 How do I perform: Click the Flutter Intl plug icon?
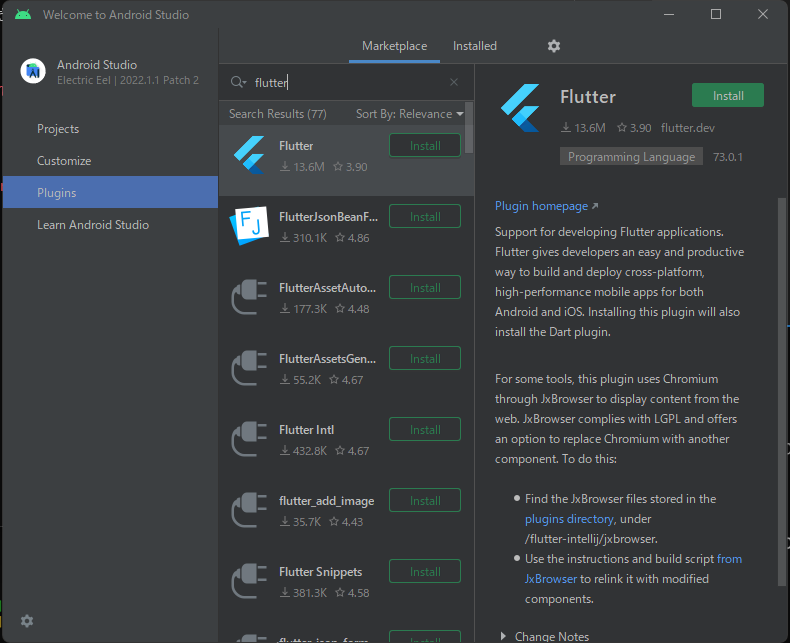point(249,439)
